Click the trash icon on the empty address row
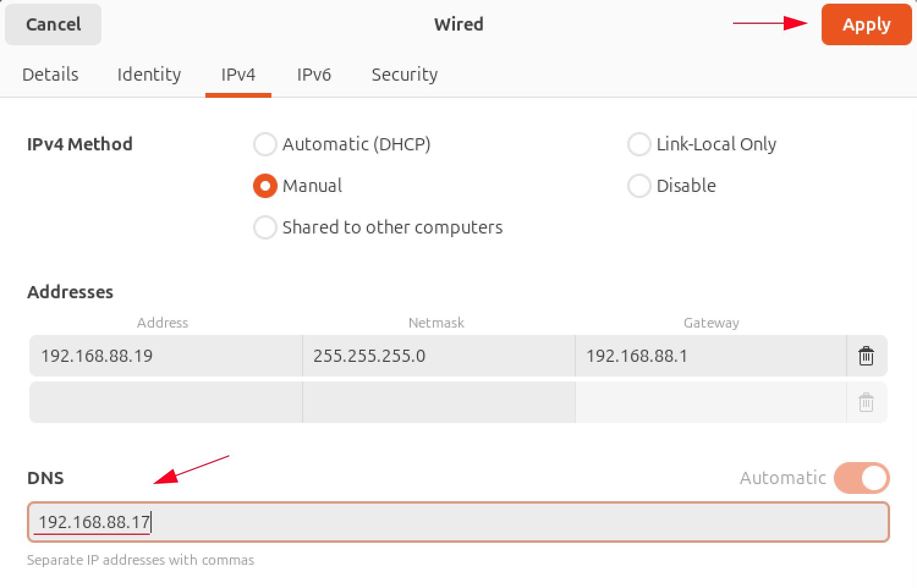917x588 pixels. pos(866,403)
